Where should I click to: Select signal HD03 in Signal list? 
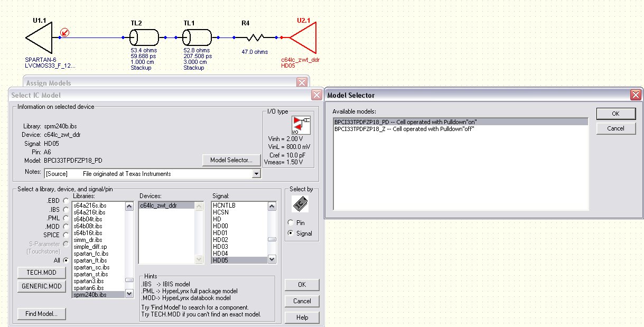[x=221, y=247]
